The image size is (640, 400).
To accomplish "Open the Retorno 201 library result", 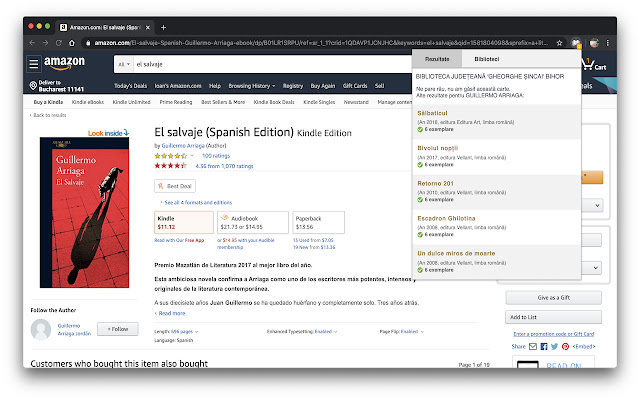I will click(435, 183).
